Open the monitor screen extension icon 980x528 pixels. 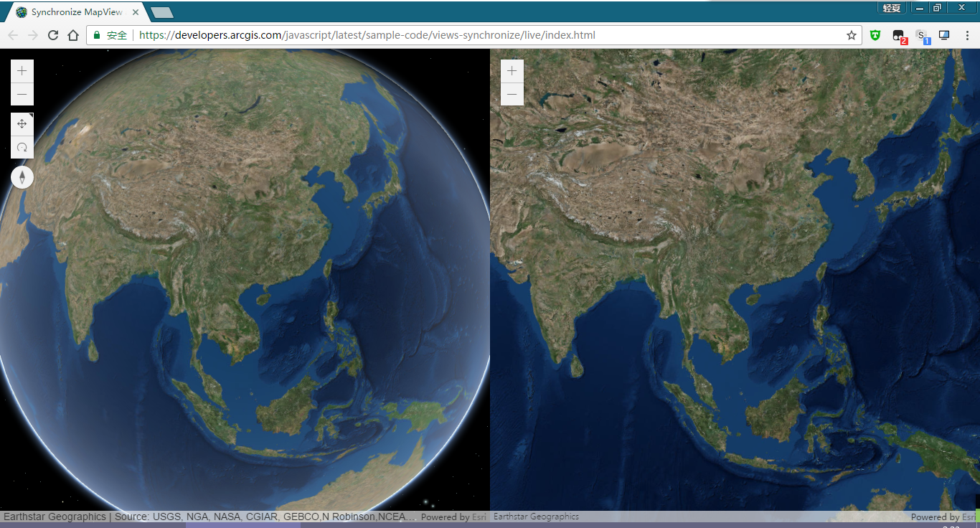(944, 35)
